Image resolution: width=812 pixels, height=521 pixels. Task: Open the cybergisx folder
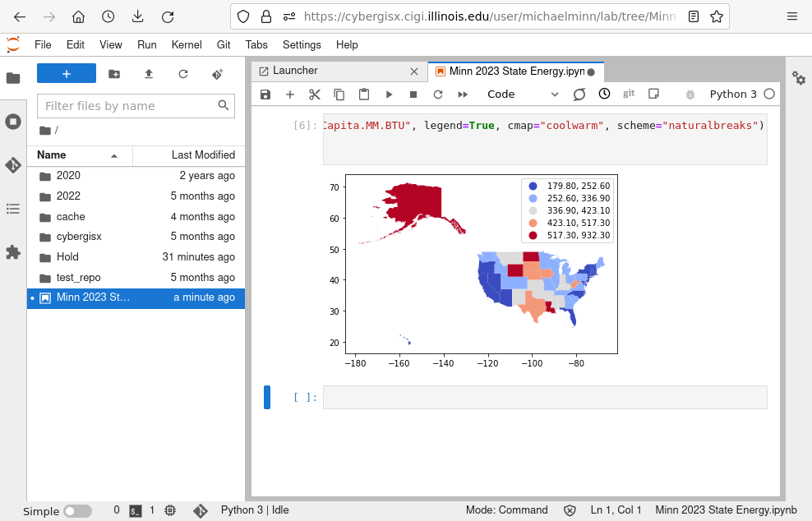tap(79, 237)
